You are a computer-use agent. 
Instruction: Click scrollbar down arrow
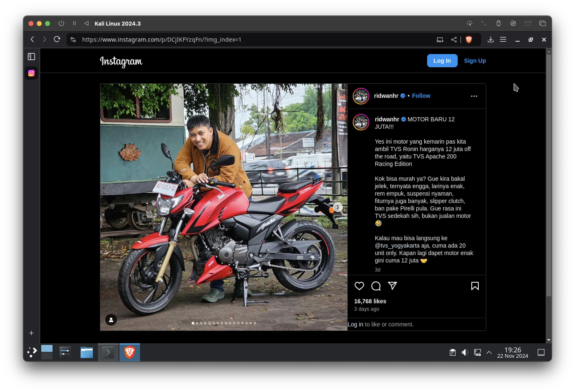[x=549, y=340]
